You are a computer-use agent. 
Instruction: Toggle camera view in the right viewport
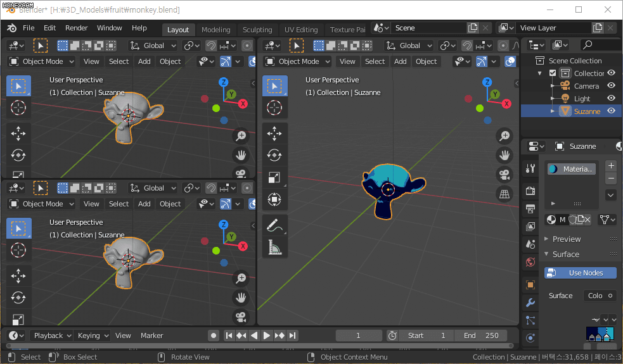click(x=504, y=175)
